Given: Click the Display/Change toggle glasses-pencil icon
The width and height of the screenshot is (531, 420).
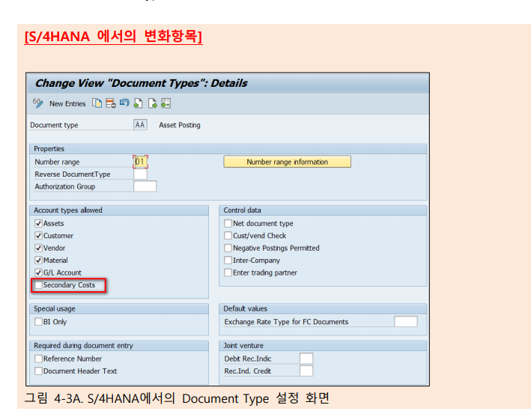Looking at the screenshot, I should [38, 103].
